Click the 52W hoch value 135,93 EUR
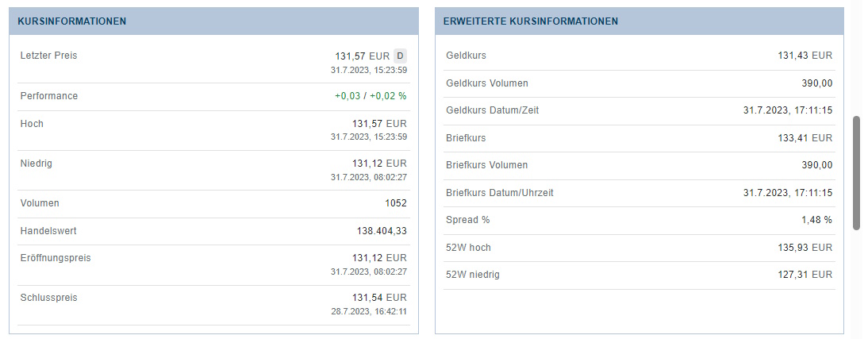 tap(805, 248)
